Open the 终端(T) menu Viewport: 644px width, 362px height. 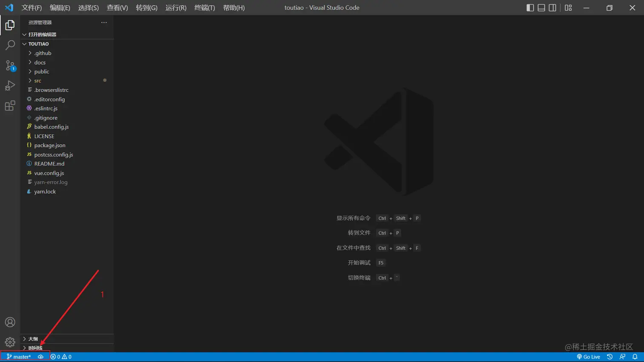[204, 8]
